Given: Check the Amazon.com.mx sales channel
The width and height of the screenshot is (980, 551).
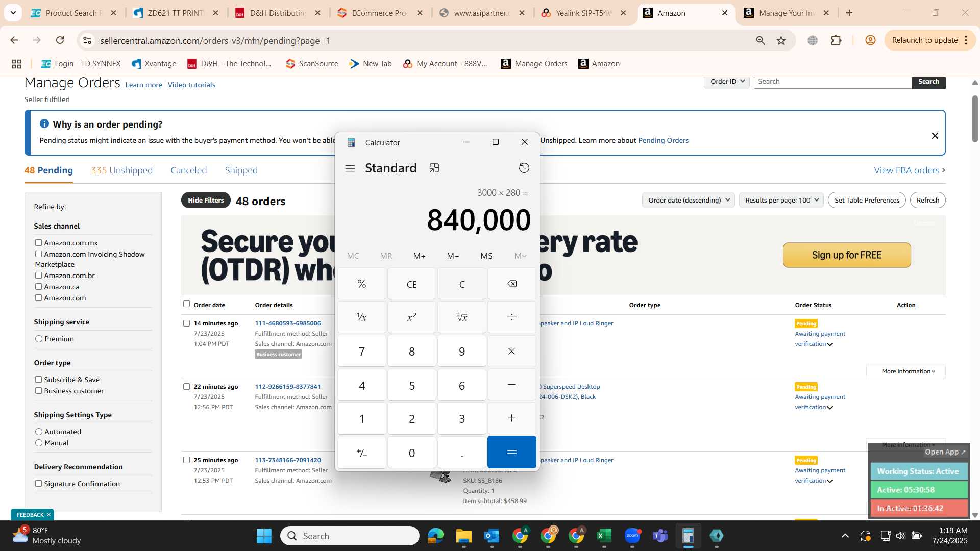Looking at the screenshot, I should coord(38,243).
